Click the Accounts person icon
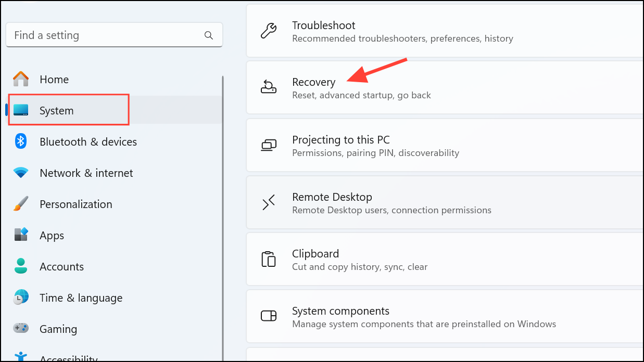644x362 pixels. [20, 266]
